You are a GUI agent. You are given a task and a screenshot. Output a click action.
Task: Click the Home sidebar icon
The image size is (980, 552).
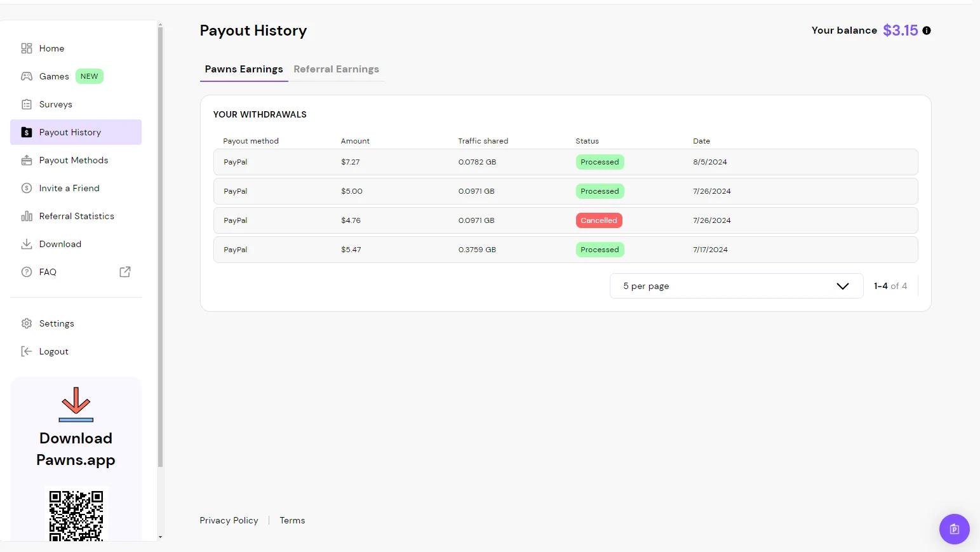click(x=27, y=48)
